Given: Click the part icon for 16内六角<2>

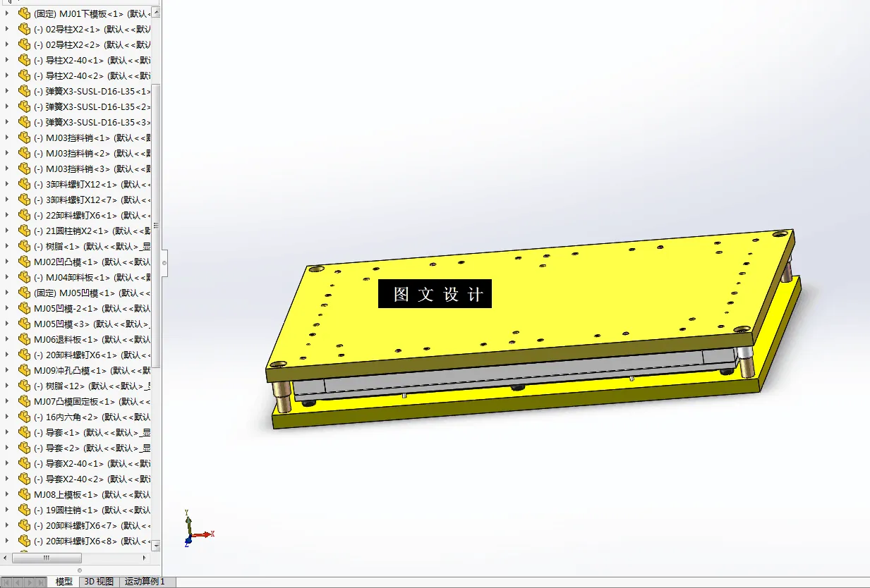Looking at the screenshot, I should point(25,417).
